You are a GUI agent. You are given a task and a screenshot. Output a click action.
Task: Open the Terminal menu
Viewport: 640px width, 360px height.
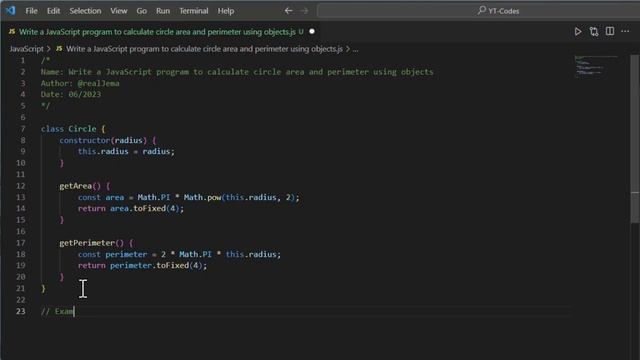194,11
